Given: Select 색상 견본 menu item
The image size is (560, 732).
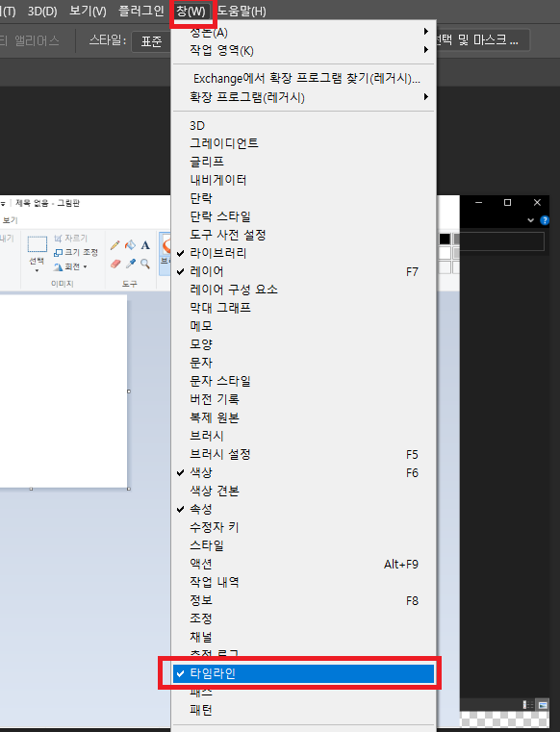Looking at the screenshot, I should tap(304, 491).
